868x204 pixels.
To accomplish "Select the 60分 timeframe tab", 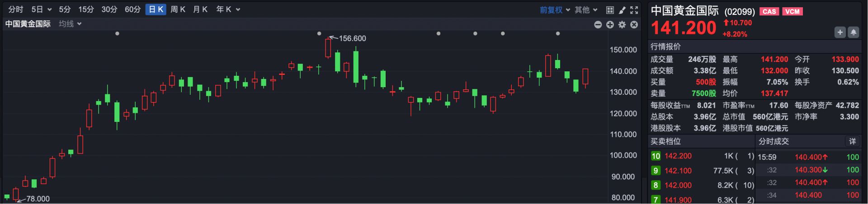I will (x=132, y=9).
